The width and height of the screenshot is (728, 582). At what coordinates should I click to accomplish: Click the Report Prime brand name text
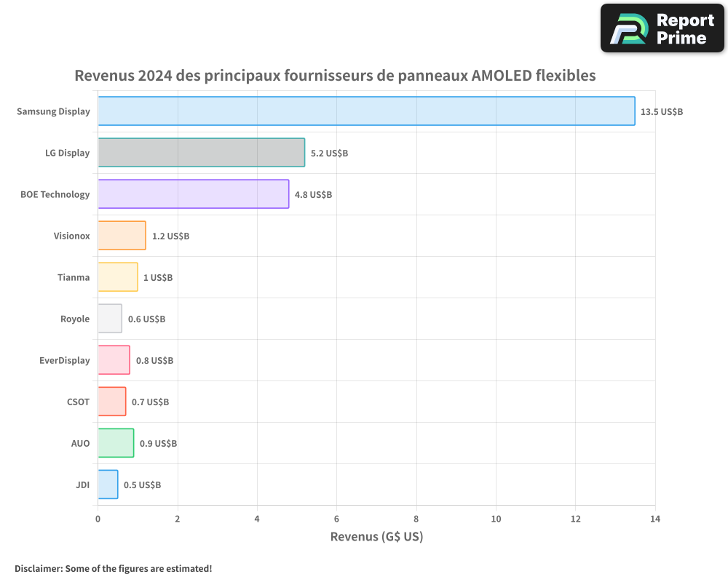coord(684,29)
